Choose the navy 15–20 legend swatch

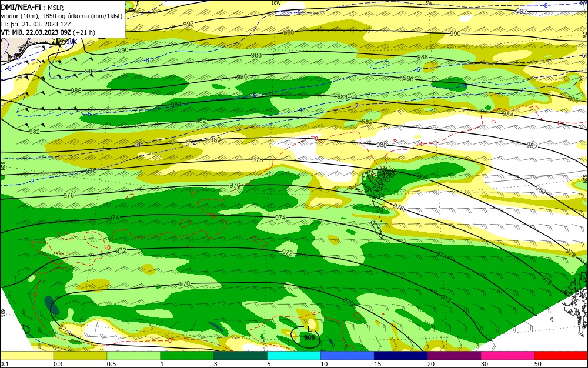click(401, 356)
